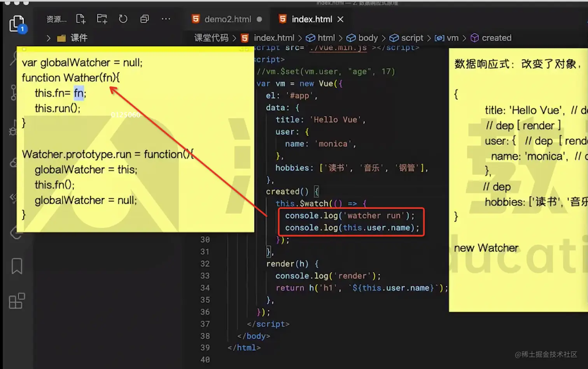Click the el: '#app' line
Image resolution: width=588 pixels, height=369 pixels.
[292, 96]
